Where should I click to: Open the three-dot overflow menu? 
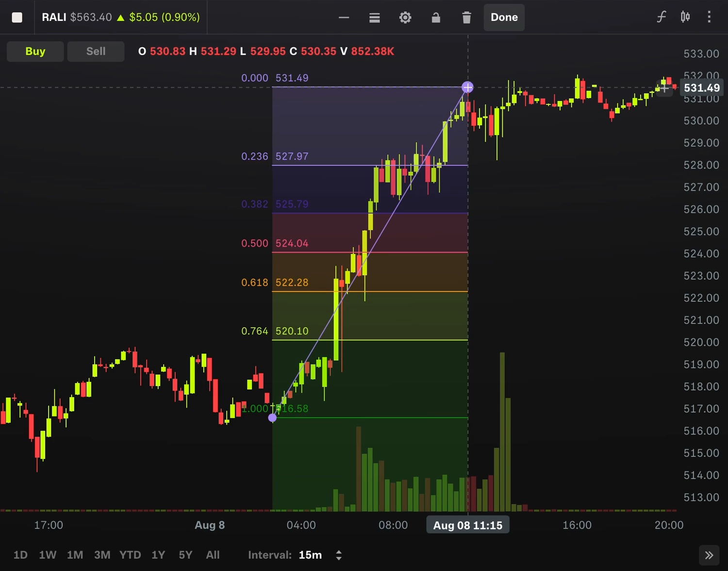tap(709, 17)
